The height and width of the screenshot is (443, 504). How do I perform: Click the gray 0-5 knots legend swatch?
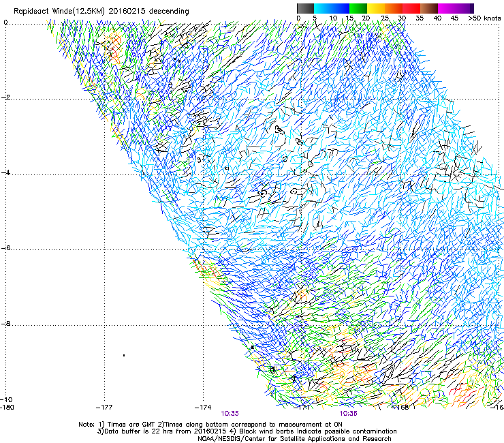click(x=305, y=8)
